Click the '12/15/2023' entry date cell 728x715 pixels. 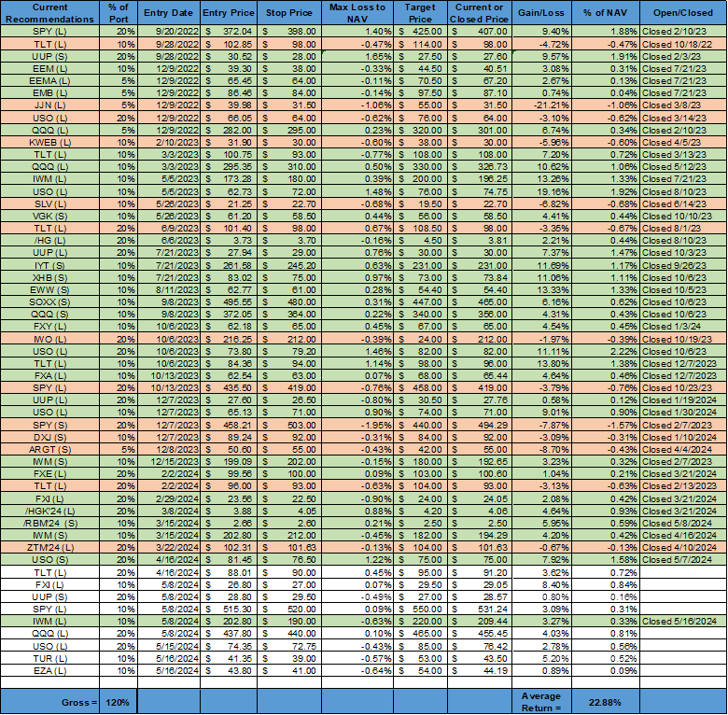169,461
